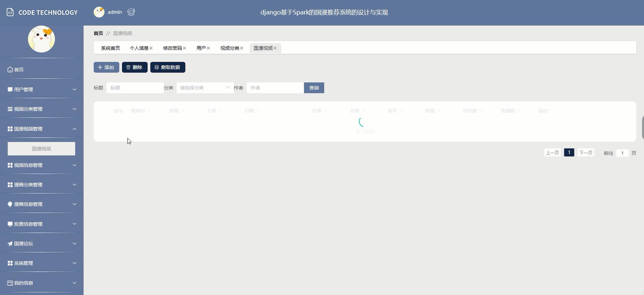Screen dimensions: 644x295
Task: Click the 系统管理 grid icon
Action: click(x=10, y=263)
